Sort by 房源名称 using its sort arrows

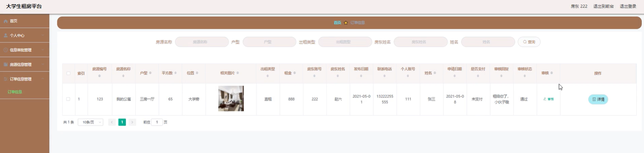123,76
